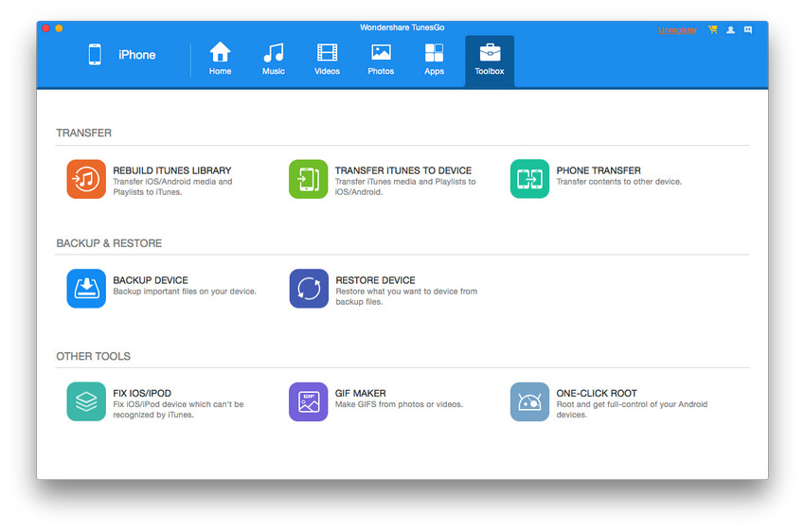Open the GIF Maker icon
The image size is (805, 532).
308,401
